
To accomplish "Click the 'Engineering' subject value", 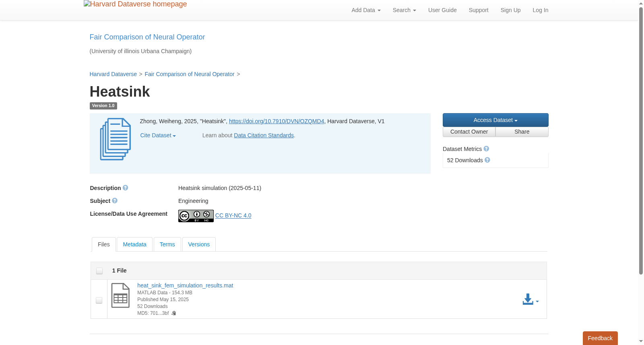I will pyautogui.click(x=193, y=201).
